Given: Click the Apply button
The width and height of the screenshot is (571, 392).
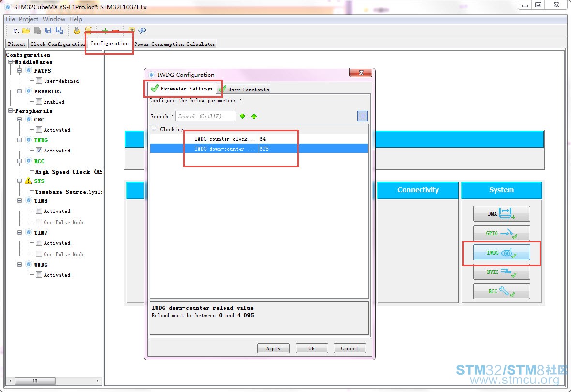Looking at the screenshot, I should coord(273,348).
